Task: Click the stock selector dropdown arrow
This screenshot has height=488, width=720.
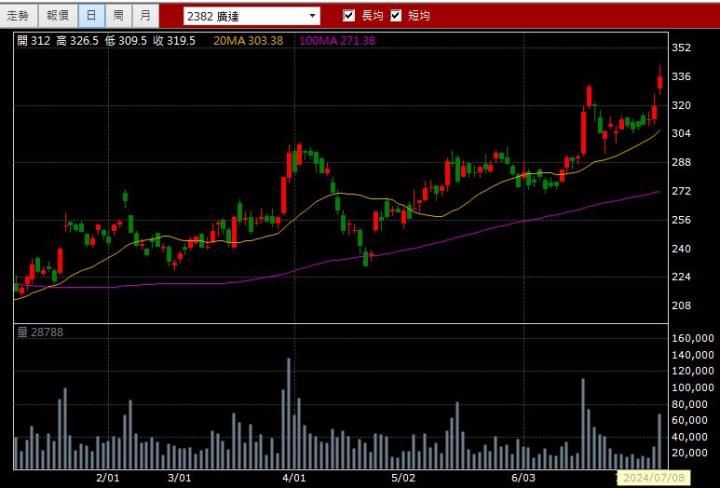Action: click(x=313, y=16)
